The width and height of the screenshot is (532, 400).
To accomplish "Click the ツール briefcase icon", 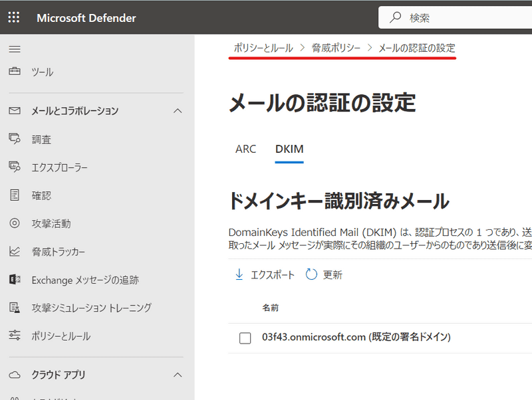I will (15, 72).
